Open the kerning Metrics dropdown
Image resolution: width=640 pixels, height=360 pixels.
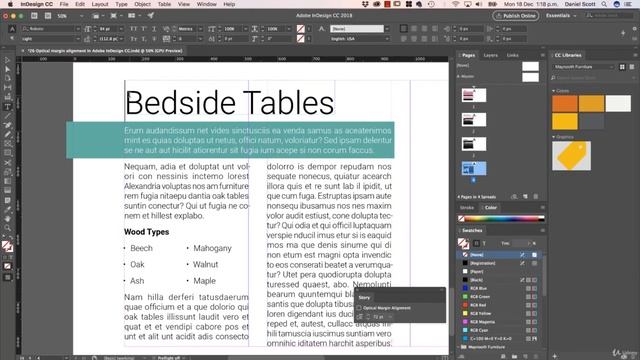point(200,29)
